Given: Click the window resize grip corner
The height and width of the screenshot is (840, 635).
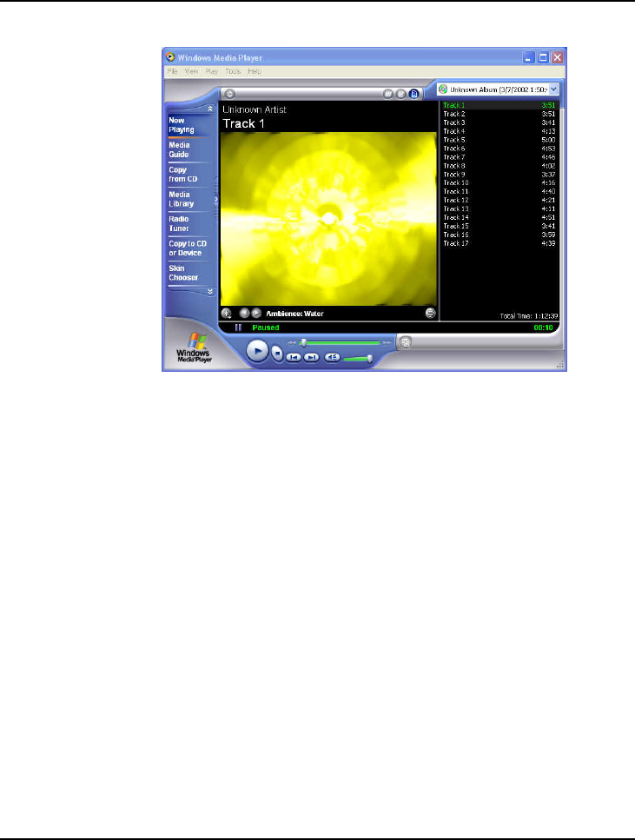Looking at the screenshot, I should [x=560, y=365].
